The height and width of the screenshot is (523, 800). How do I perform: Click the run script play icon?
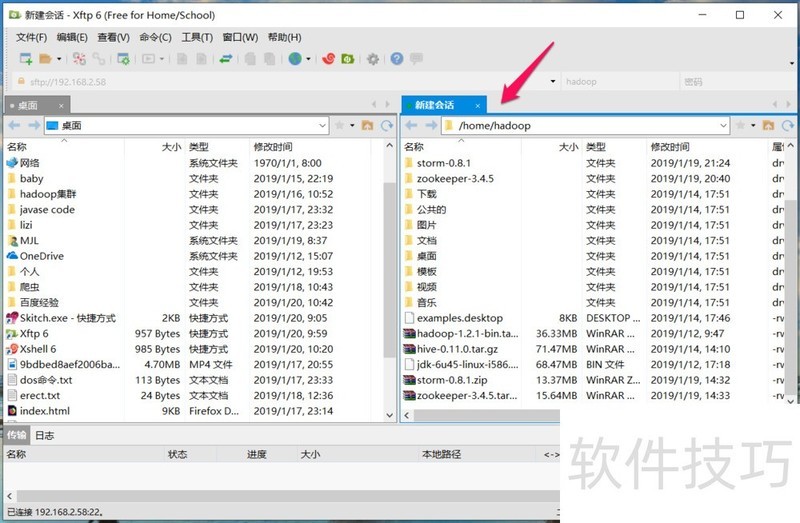(x=148, y=59)
